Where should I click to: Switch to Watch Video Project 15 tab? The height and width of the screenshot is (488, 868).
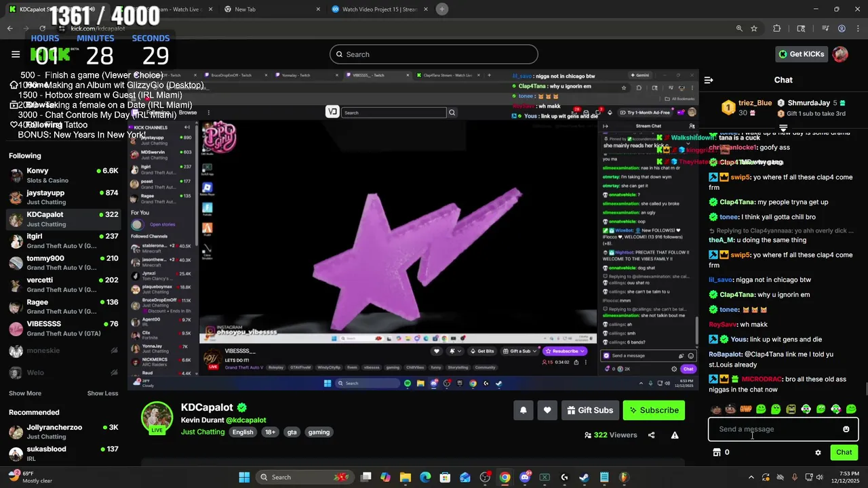(x=380, y=9)
